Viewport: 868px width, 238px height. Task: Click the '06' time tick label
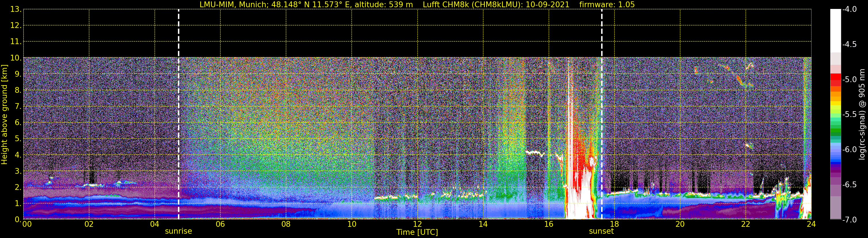(x=220, y=224)
